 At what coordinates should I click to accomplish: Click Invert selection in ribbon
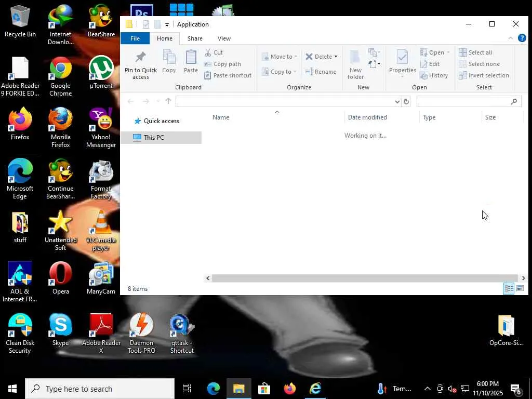click(484, 75)
